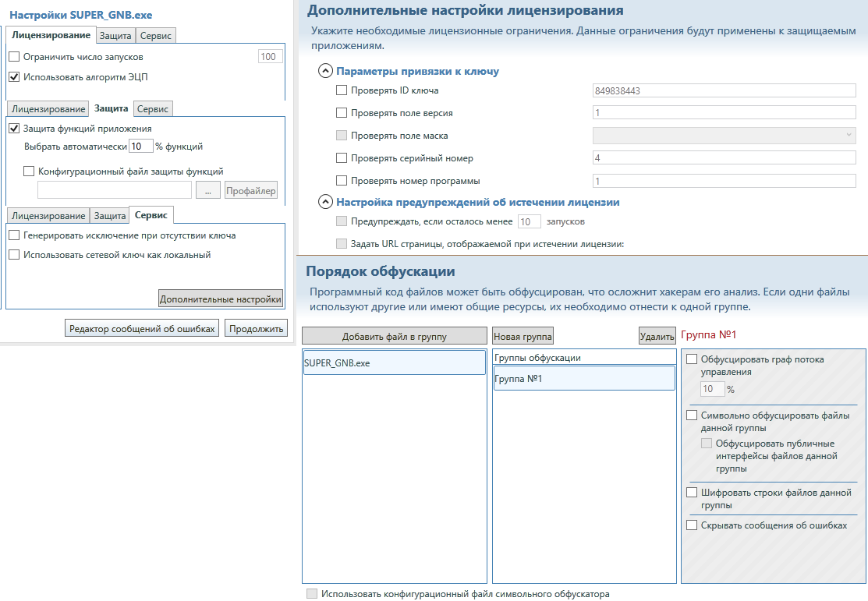This screenshot has height=601, width=868.
Task: Create a Новая группа
Action: [523, 337]
